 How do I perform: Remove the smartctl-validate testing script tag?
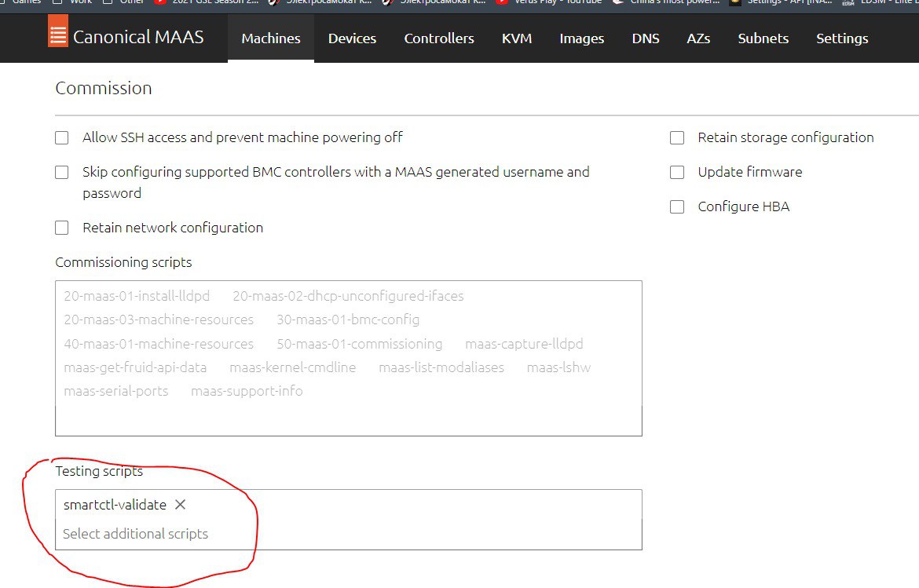180,505
